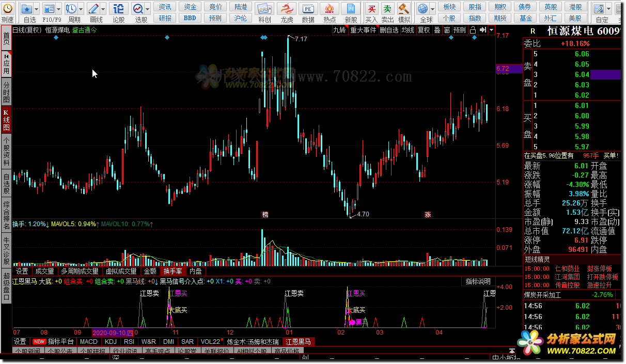
Task: Toggle the 窗 window option
Action: tap(447, 30)
